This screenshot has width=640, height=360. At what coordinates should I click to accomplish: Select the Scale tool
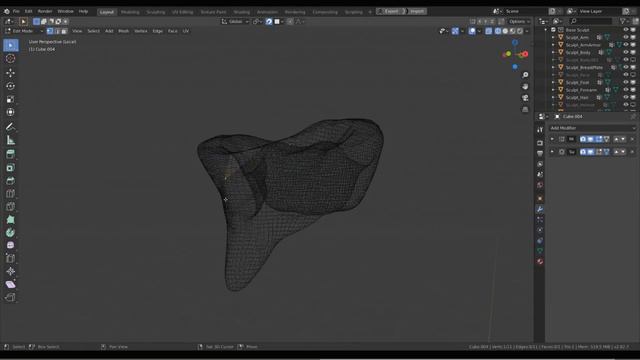click(x=11, y=99)
